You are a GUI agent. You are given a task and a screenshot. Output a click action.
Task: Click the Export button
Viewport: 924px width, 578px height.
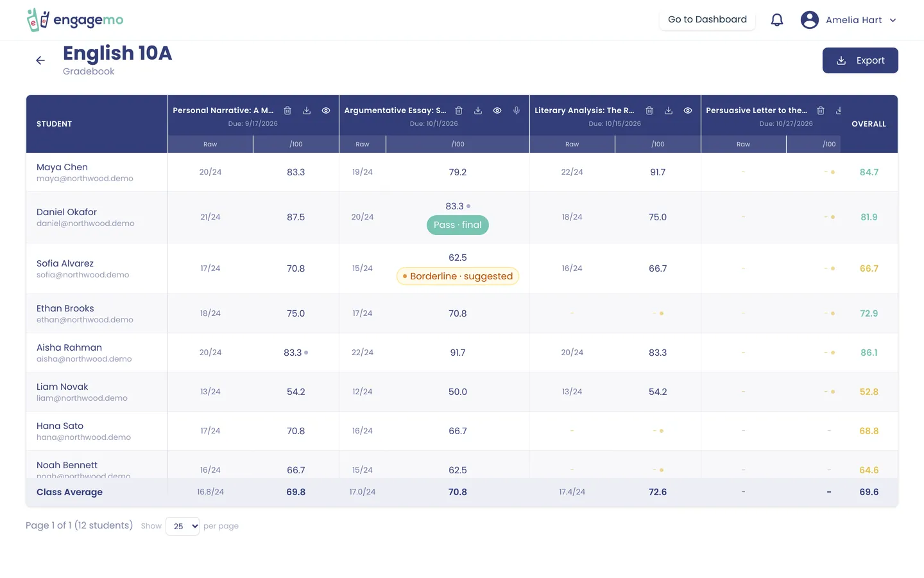tap(860, 60)
